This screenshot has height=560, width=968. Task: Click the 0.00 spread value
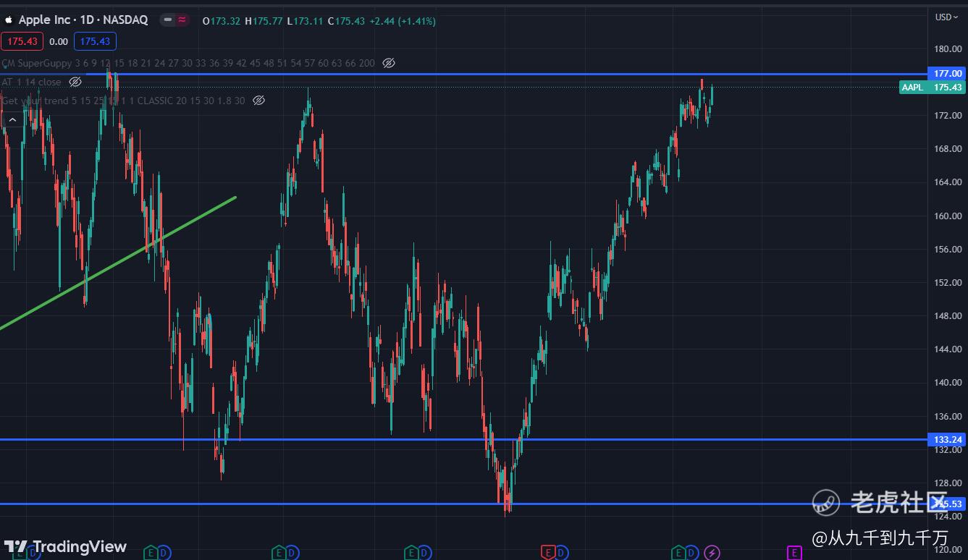point(59,42)
